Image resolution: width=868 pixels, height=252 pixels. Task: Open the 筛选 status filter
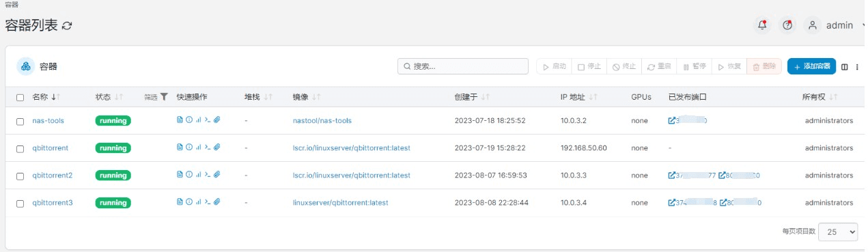point(156,97)
